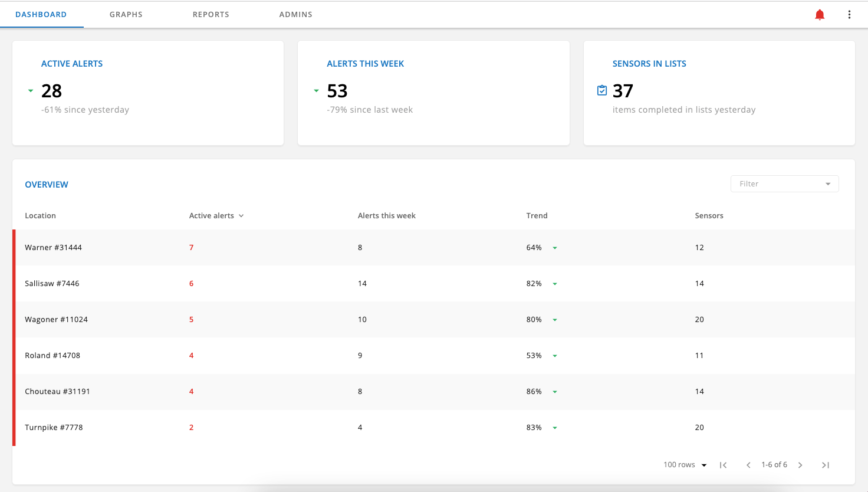Click the trend arrow in Roland row
The width and height of the screenshot is (868, 492).
(x=555, y=356)
